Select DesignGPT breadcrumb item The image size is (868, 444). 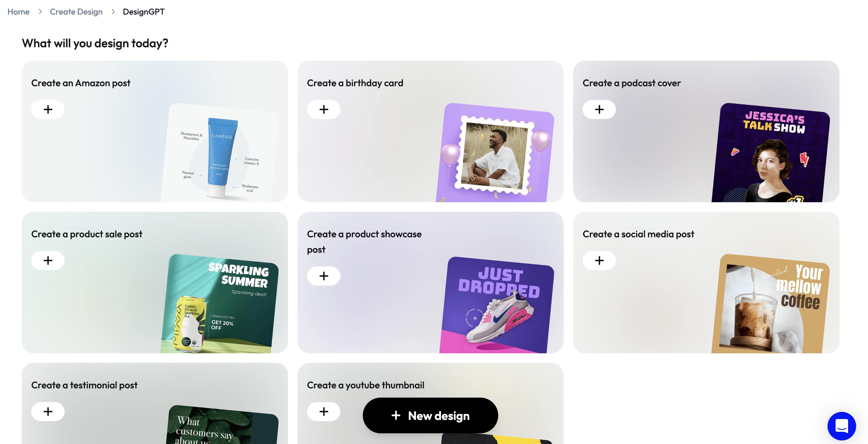point(143,12)
